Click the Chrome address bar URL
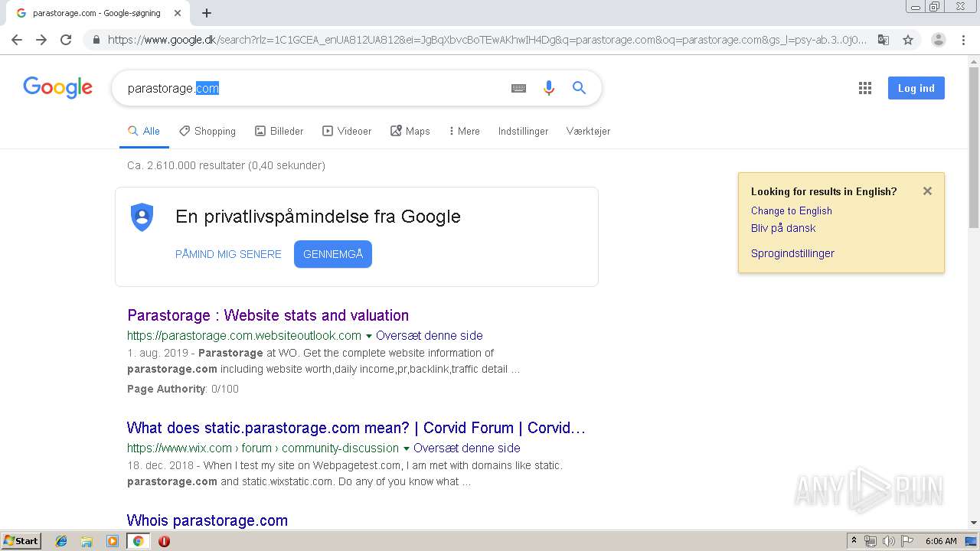Screen dimensions: 980x551 [x=487, y=40]
